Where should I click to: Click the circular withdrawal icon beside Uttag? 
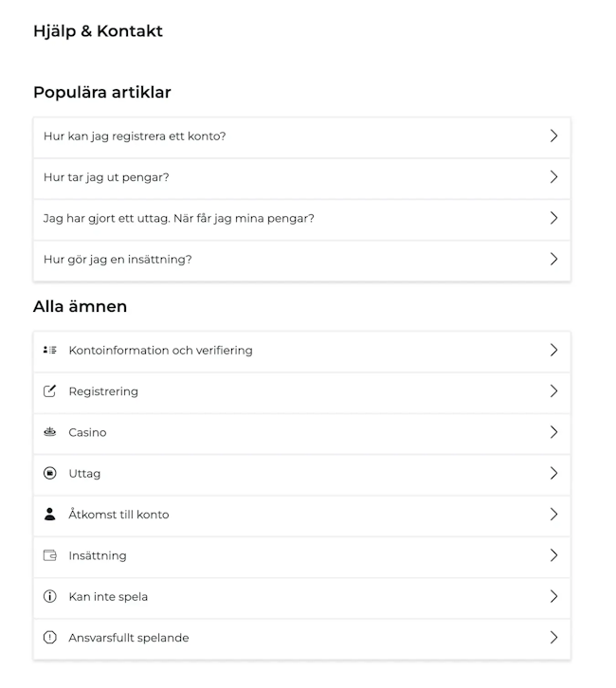pyautogui.click(x=50, y=474)
